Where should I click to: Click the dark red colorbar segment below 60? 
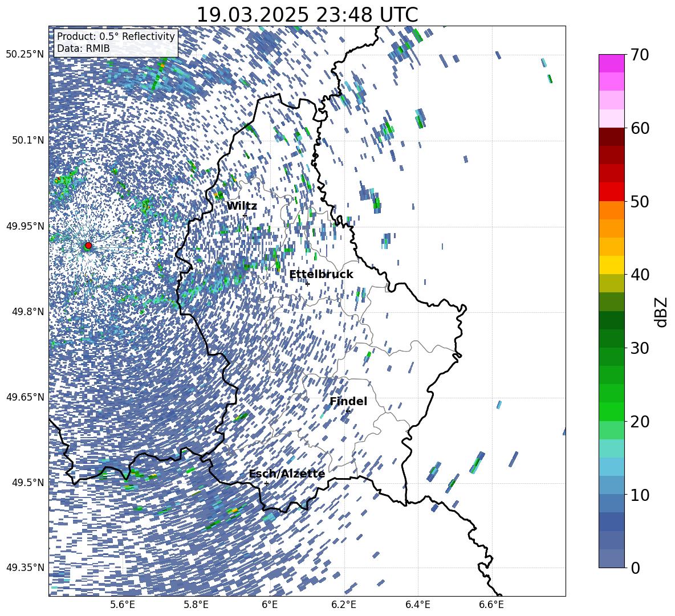point(612,137)
